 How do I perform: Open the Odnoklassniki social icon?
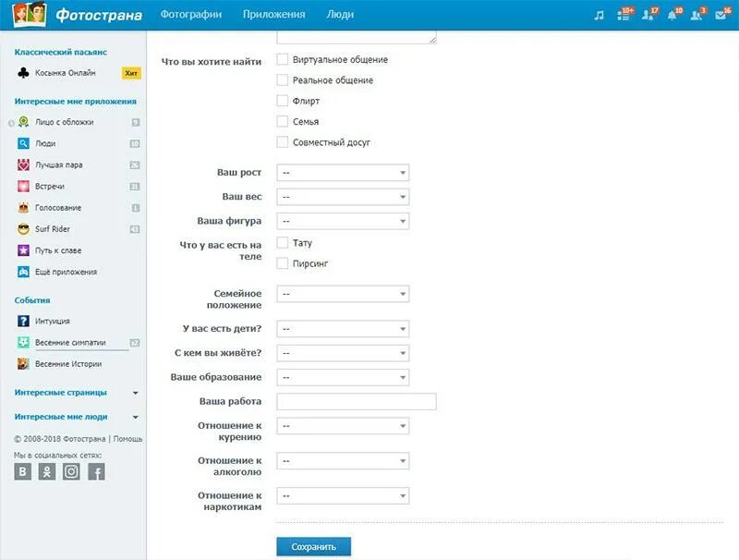point(47,471)
